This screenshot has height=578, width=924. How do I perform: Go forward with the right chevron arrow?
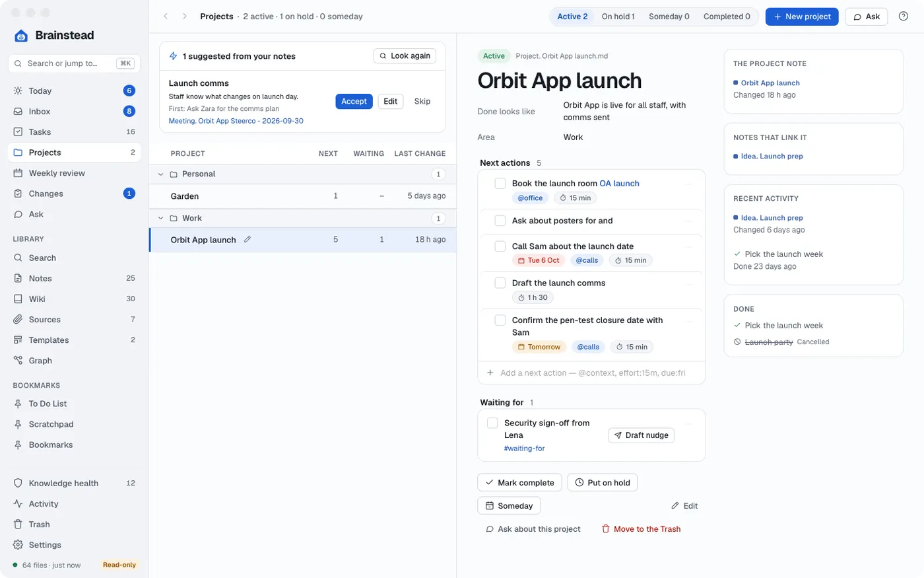[185, 17]
